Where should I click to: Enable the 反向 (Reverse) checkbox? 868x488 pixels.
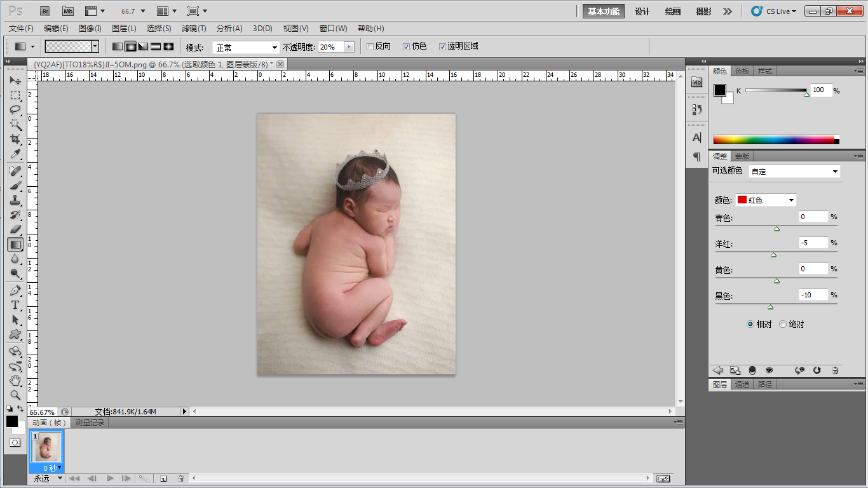coord(370,46)
